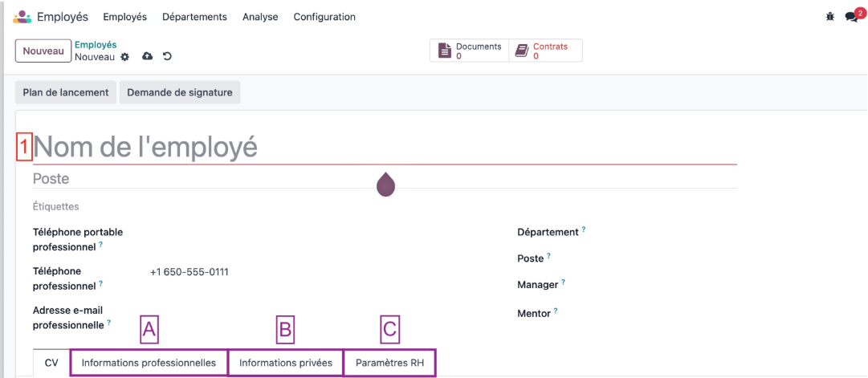Save record with the cloud upload icon
Viewport: 868px width, 378px height.
coord(147,56)
